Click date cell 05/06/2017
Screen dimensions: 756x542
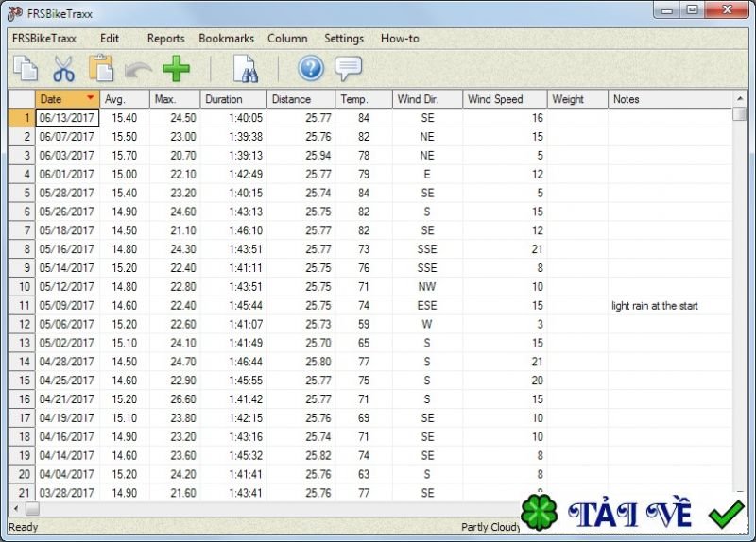pyautogui.click(x=67, y=324)
